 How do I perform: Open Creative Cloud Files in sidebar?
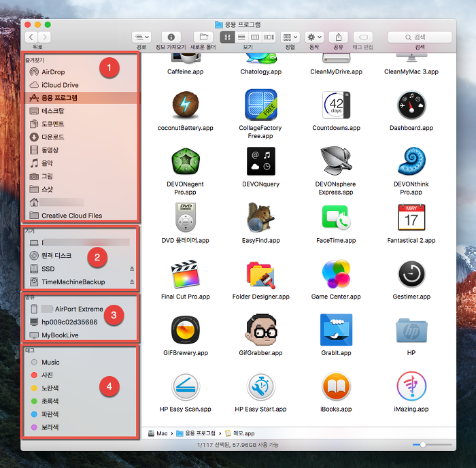(80, 216)
